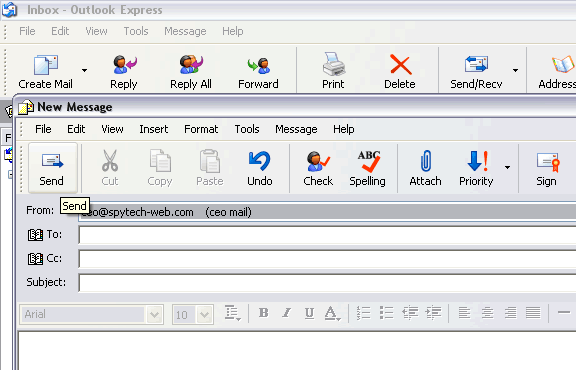The width and height of the screenshot is (576, 370).
Task: Expand the Priority dropdown arrow
Action: tap(507, 168)
